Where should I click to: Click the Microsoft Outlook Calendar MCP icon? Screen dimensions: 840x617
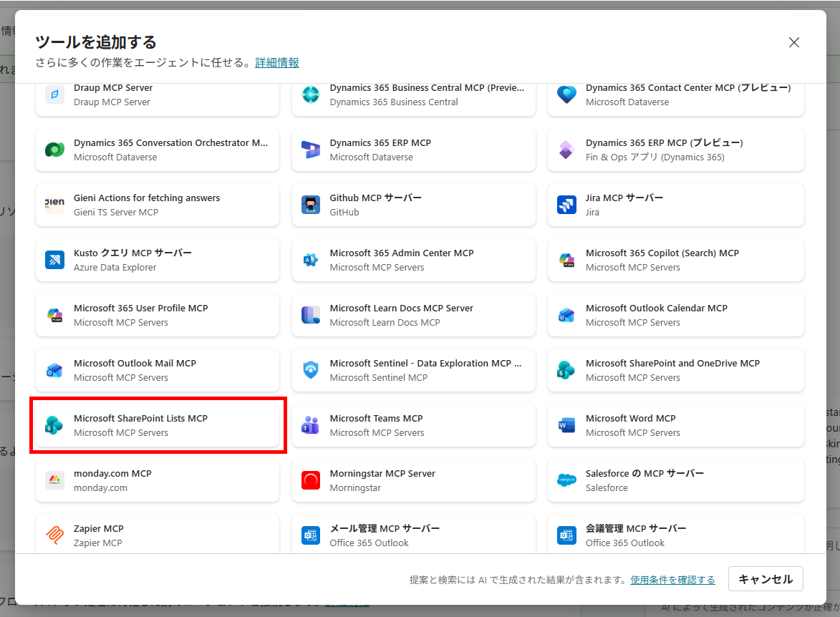566,316
